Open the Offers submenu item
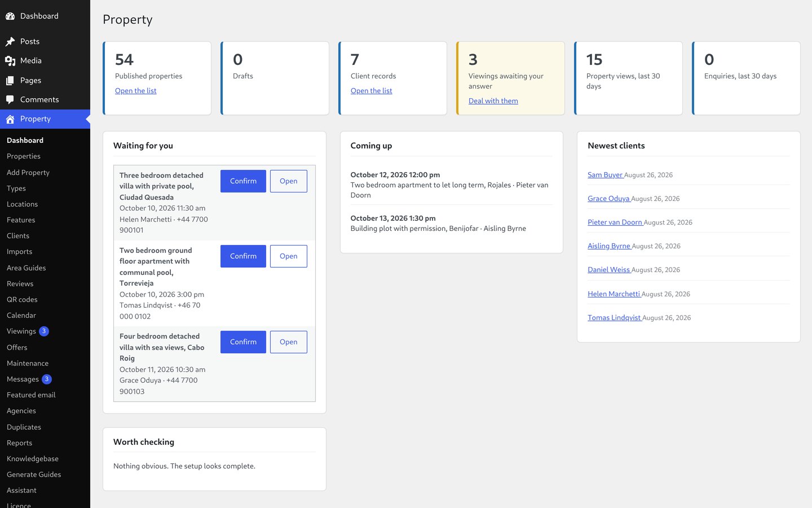Viewport: 812px width, 508px height. (17, 348)
